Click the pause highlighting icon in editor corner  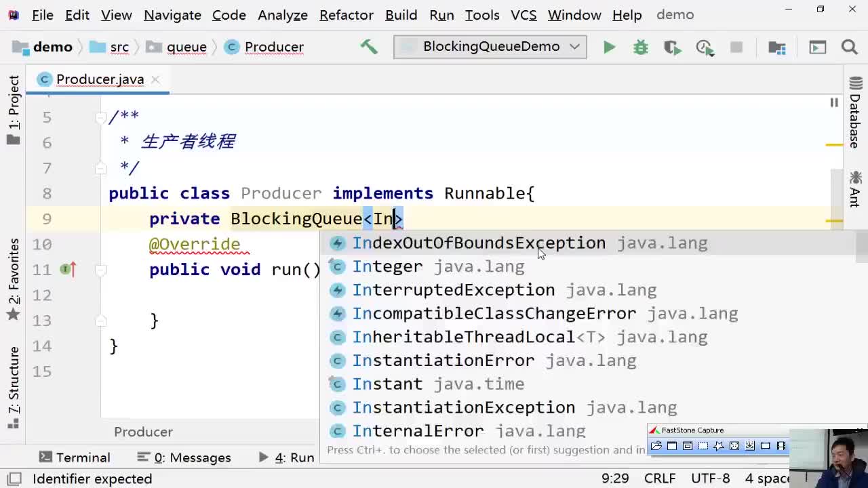coord(833,102)
